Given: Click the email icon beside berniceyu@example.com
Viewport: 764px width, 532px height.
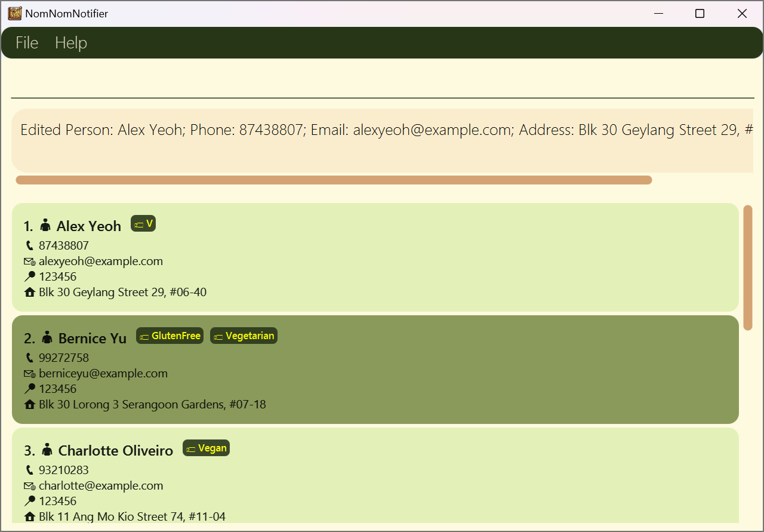Looking at the screenshot, I should pos(30,374).
